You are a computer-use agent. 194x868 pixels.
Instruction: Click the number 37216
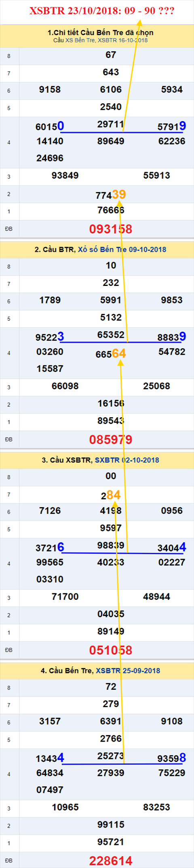[50, 548]
